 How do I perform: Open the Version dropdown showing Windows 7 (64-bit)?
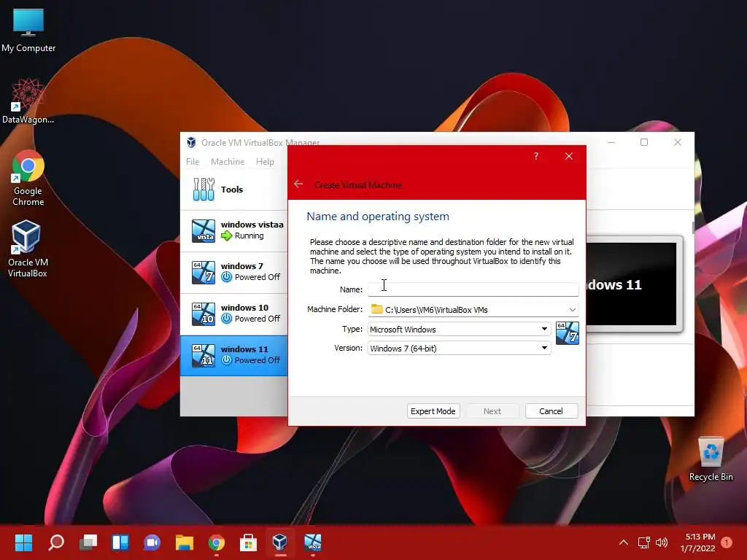[460, 348]
